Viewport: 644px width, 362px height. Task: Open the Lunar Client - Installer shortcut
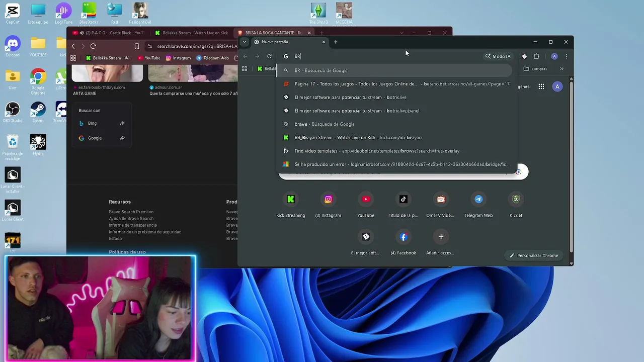tap(13, 180)
